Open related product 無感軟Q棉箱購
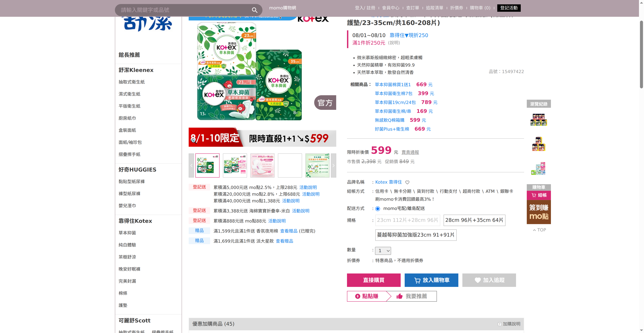 (x=389, y=120)
